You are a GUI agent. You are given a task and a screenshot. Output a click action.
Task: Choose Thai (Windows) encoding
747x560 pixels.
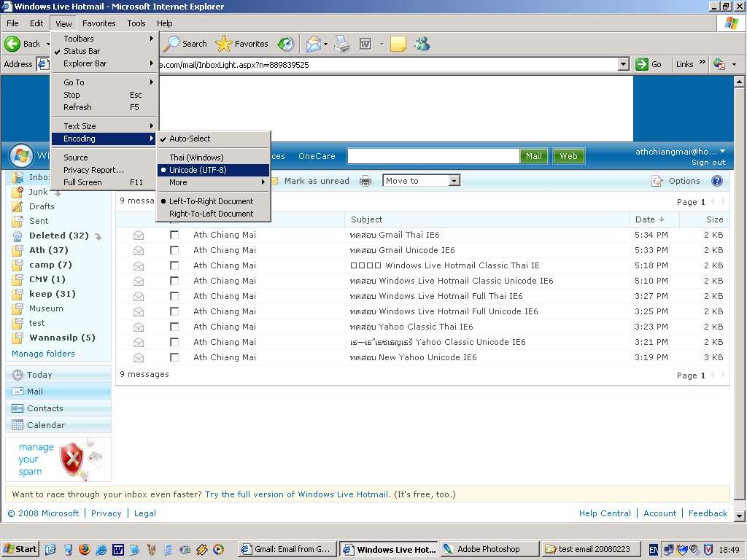click(214, 157)
